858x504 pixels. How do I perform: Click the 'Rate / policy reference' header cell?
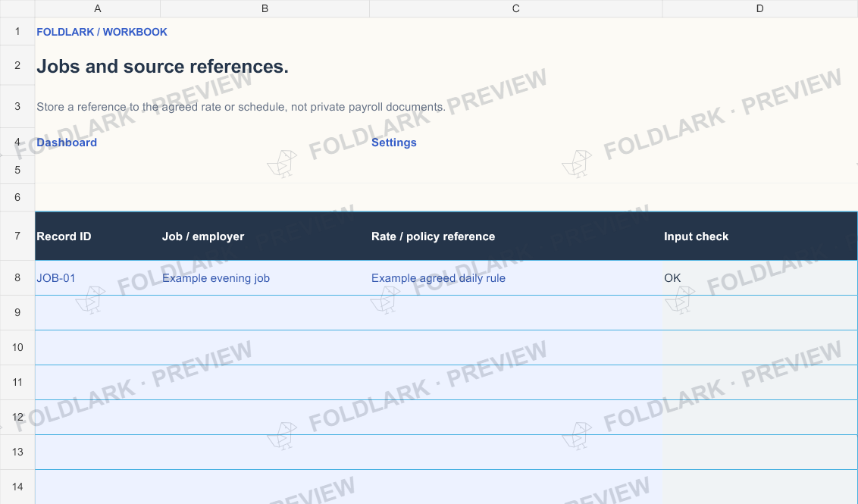[516, 236]
